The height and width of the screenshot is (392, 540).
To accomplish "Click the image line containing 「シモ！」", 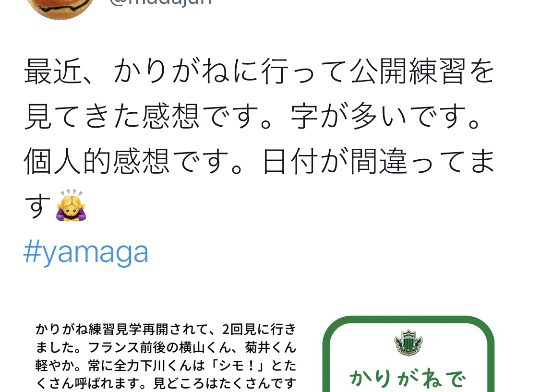I will (166, 365).
